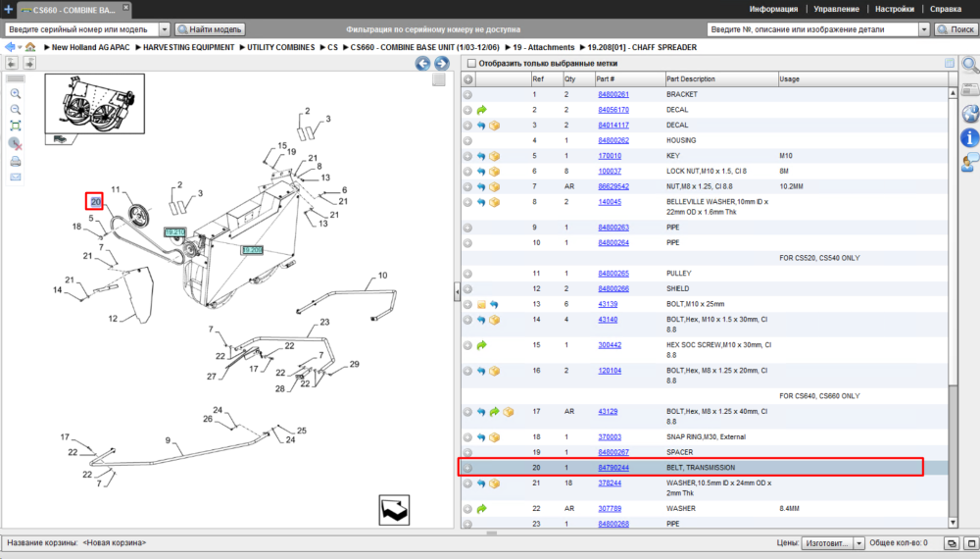Open the 'Справка' menu
Viewport: 980px width, 559px height.
click(946, 10)
